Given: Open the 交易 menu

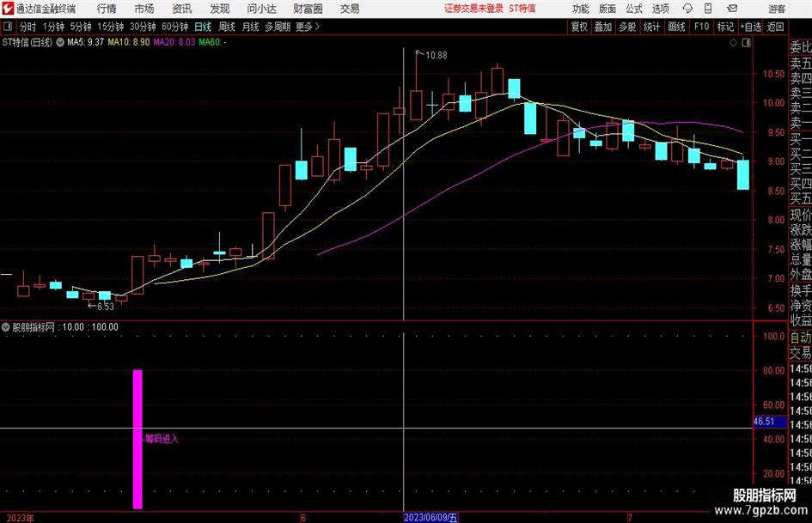Looking at the screenshot, I should [x=350, y=9].
